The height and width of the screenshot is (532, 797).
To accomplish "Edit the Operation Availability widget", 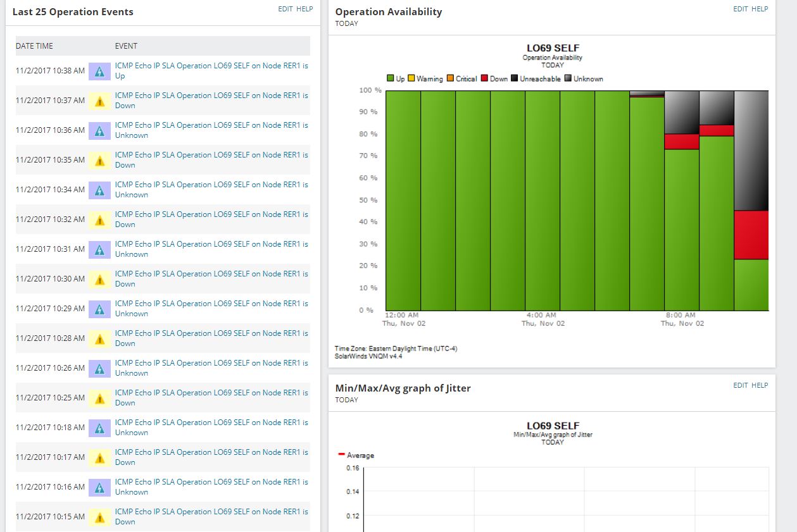I will pos(741,9).
